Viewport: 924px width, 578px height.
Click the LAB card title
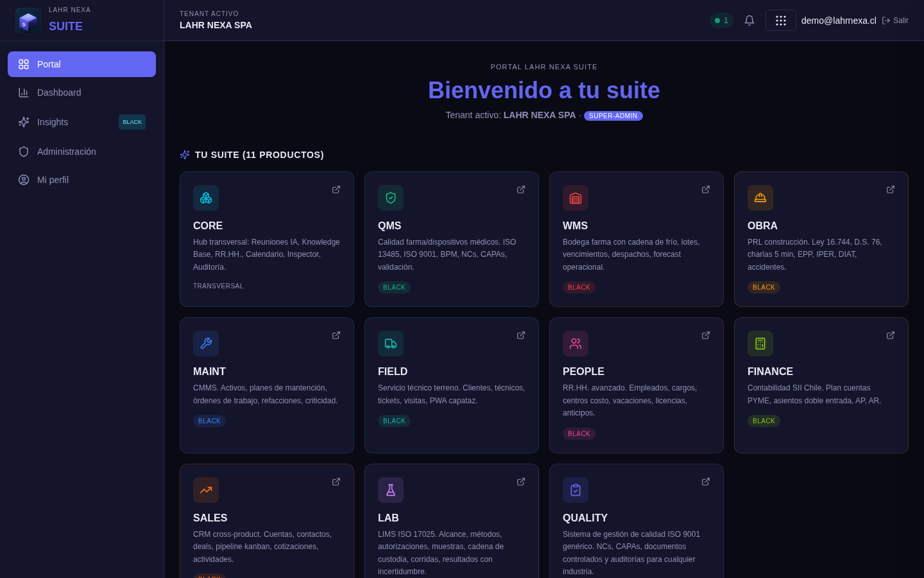[x=388, y=518]
